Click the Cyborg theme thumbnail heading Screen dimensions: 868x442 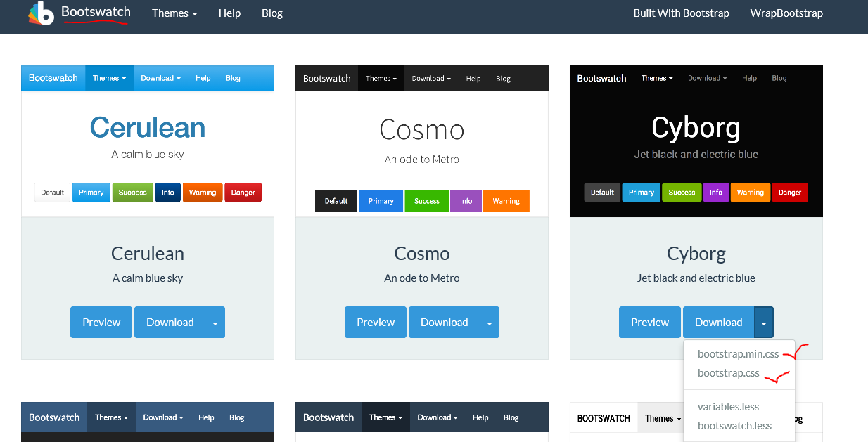tap(696, 128)
